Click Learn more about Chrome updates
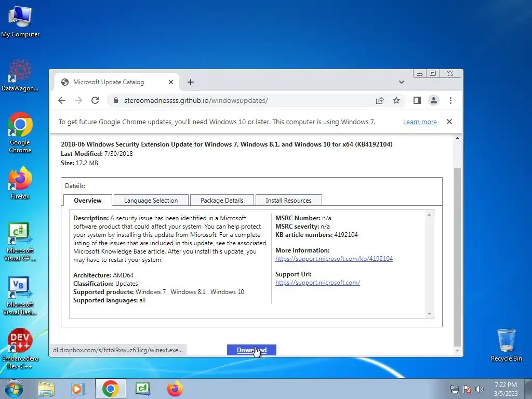Screen dimensions: 532x399 420,122
